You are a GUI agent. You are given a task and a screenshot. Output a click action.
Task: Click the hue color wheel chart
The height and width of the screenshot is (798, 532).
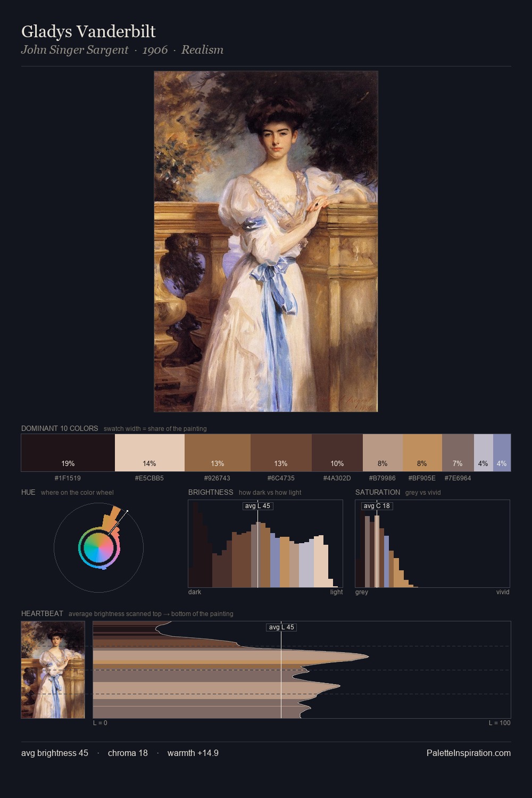98,547
